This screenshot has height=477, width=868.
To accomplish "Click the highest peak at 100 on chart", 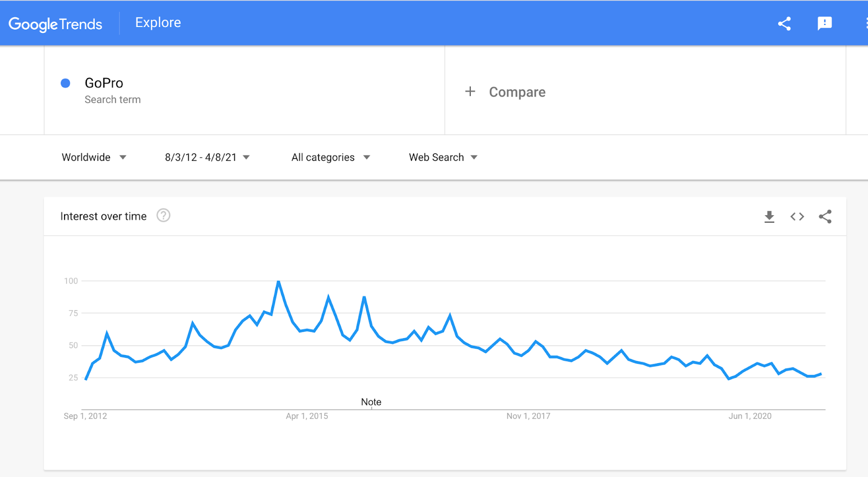I will pos(278,281).
